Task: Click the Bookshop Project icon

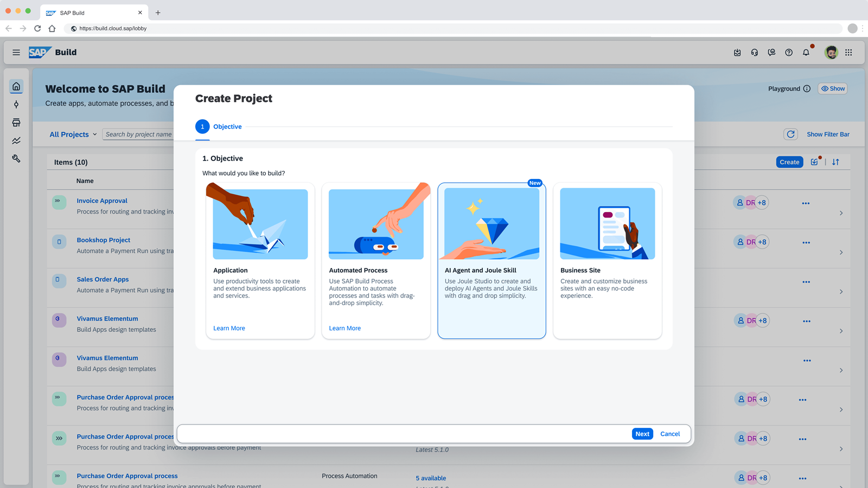Action: [59, 241]
